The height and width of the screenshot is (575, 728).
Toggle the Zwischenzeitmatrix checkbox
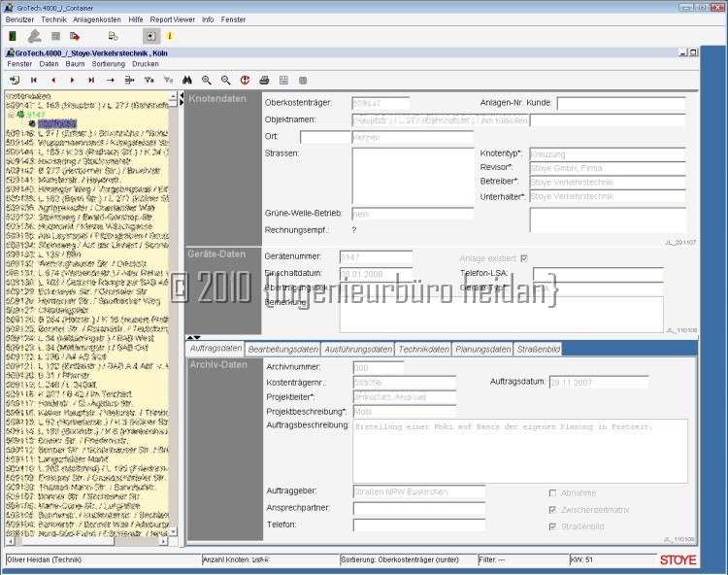pos(553,509)
